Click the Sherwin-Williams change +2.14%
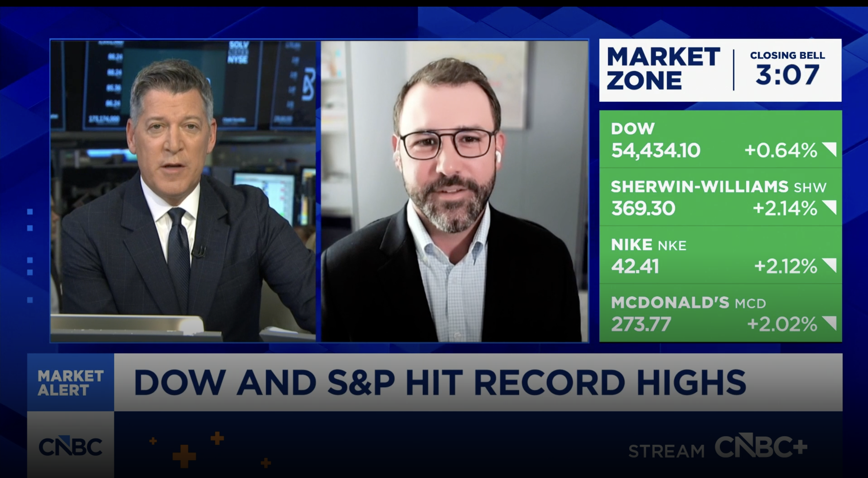This screenshot has width=868, height=478. [x=785, y=208]
